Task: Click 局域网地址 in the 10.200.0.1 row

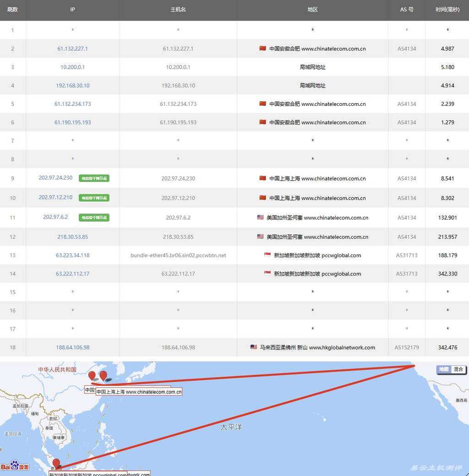Action: pyautogui.click(x=312, y=67)
